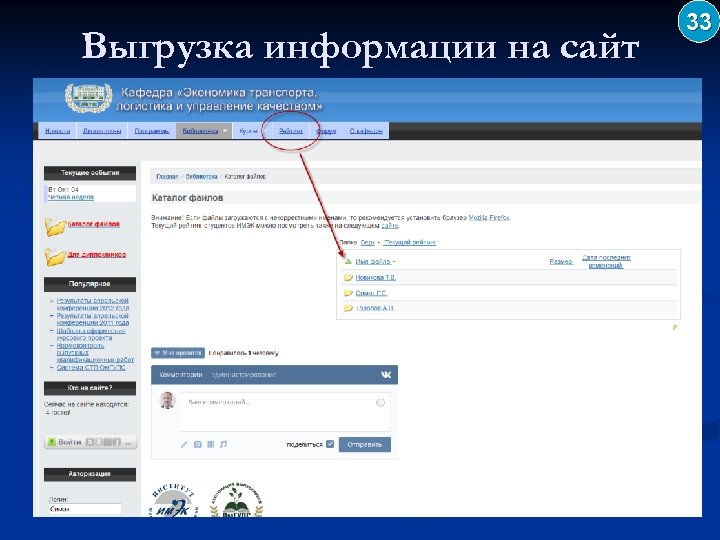Click the pencil attachment icon

(x=184, y=444)
